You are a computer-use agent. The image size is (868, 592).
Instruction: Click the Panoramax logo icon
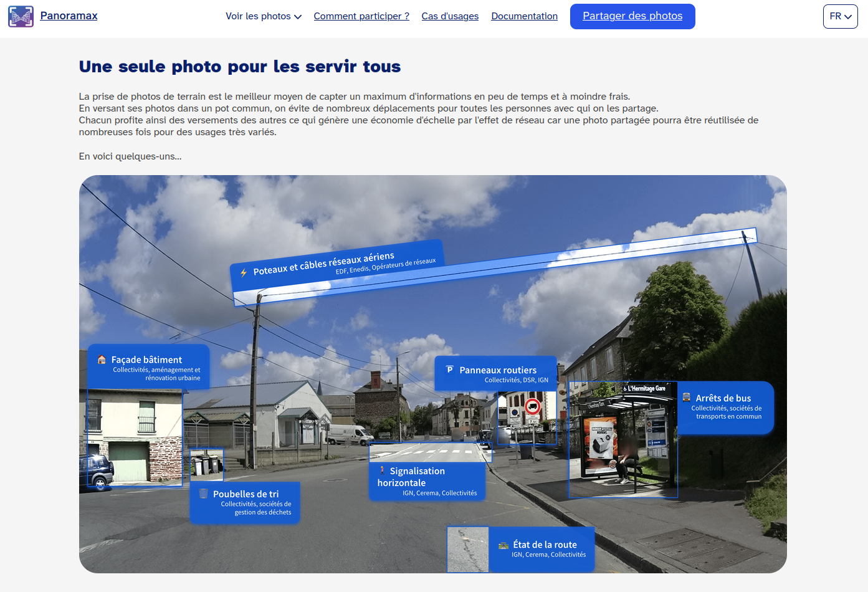[x=21, y=16]
